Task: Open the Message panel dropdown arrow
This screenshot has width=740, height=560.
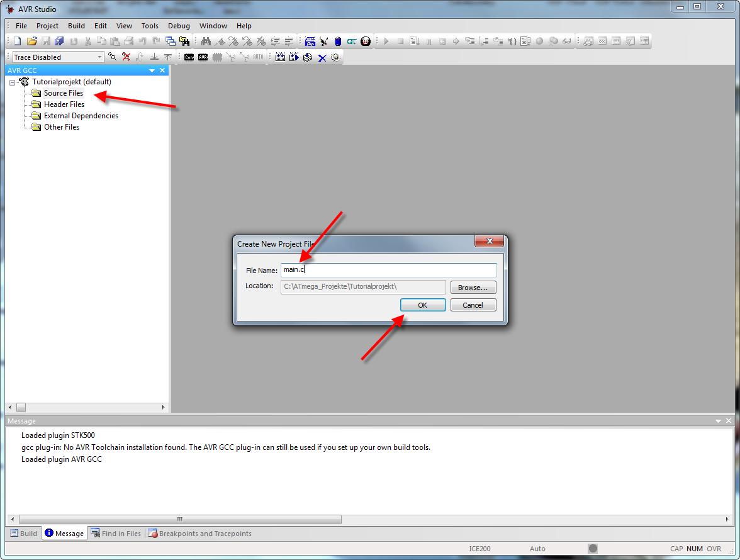Action: pos(719,422)
